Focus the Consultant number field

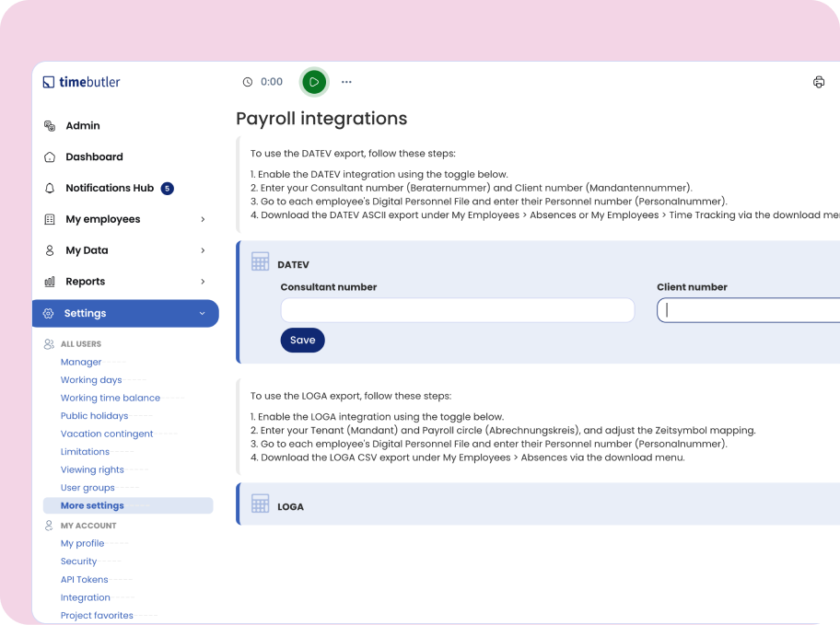(x=458, y=310)
